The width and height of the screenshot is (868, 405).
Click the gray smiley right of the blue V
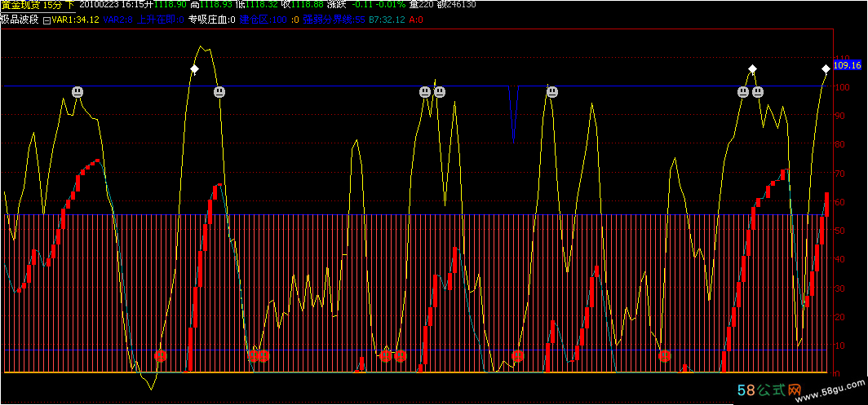click(552, 92)
